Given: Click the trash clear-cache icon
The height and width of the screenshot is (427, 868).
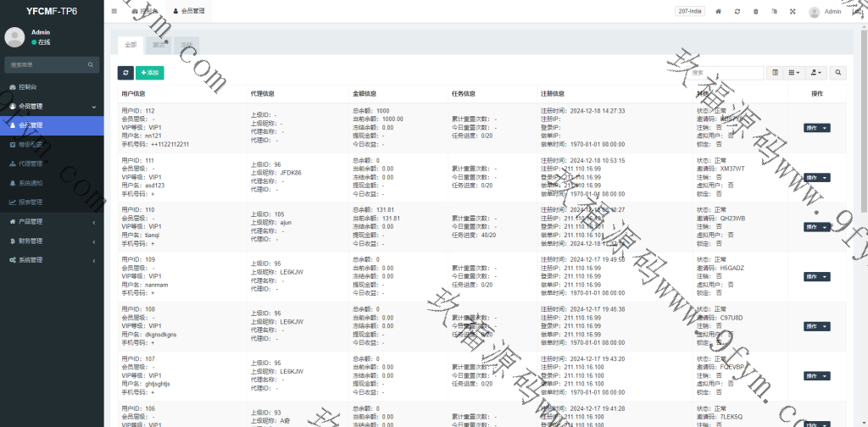Looking at the screenshot, I should 755,12.
